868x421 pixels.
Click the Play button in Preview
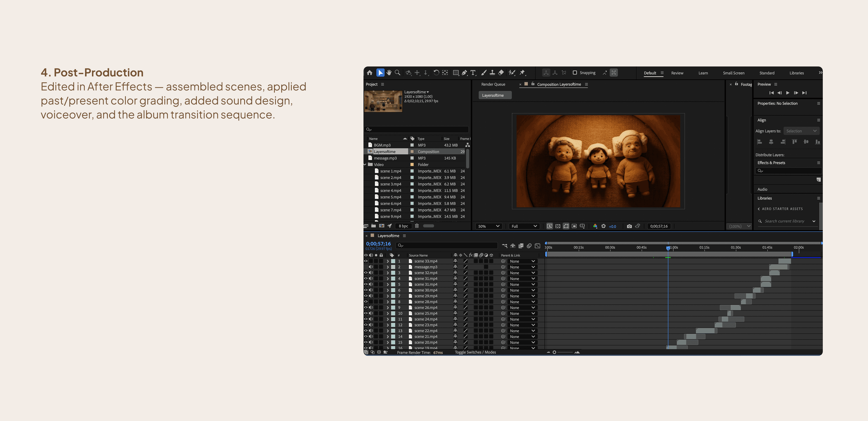[788, 93]
